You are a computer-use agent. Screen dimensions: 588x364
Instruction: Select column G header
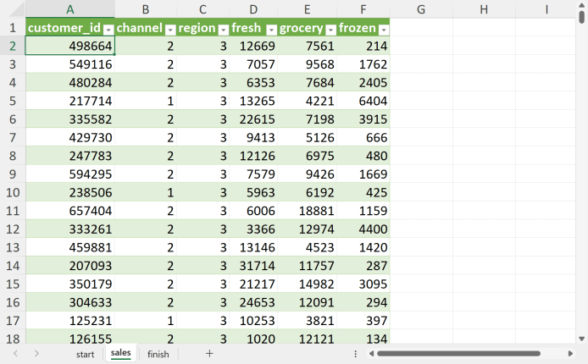[x=421, y=9]
